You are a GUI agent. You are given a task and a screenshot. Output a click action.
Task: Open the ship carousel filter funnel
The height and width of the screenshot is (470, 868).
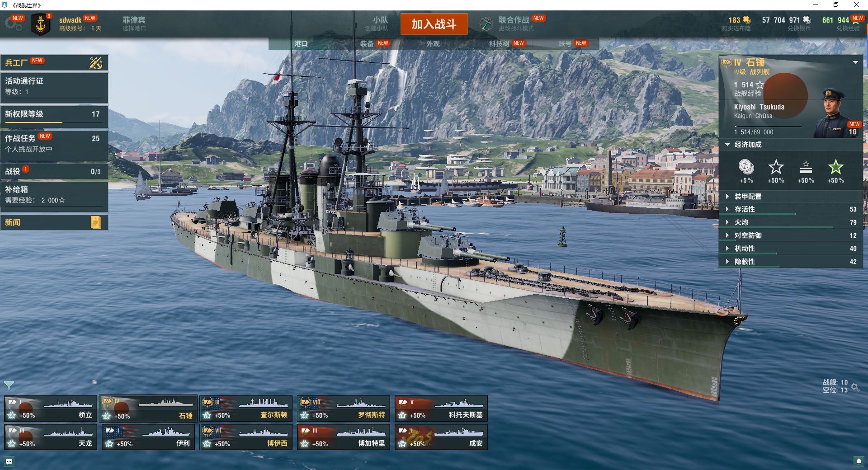coord(9,385)
